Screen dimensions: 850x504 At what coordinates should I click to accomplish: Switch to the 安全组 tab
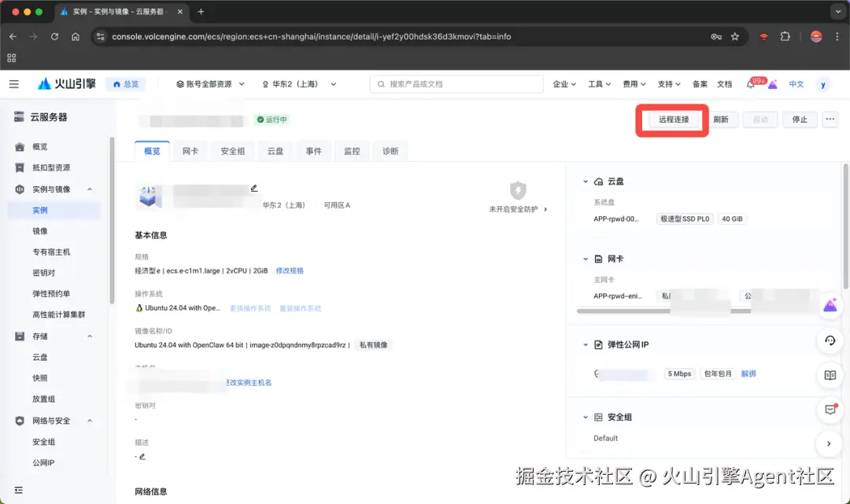pos(232,151)
